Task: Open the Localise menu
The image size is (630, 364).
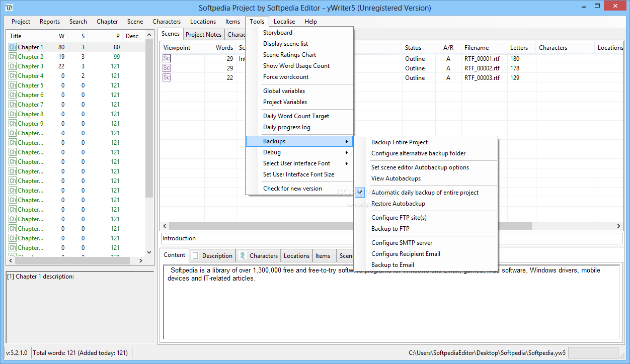Action: point(284,22)
